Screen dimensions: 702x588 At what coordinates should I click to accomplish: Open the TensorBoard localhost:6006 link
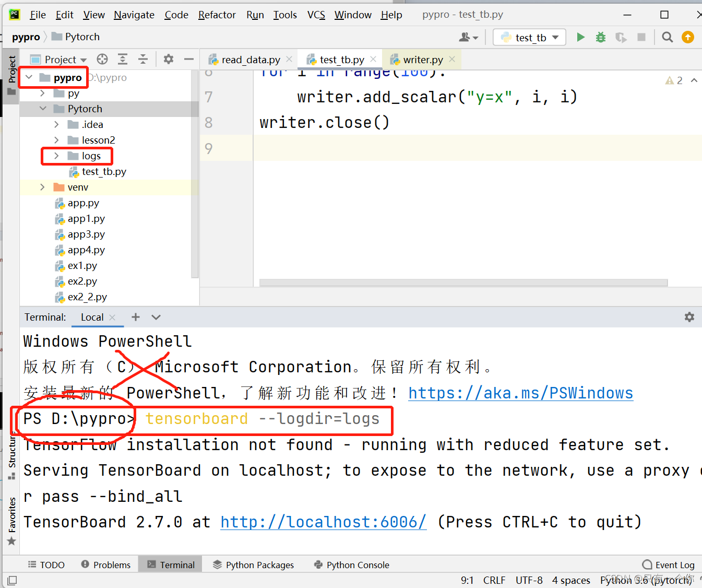coord(323,522)
